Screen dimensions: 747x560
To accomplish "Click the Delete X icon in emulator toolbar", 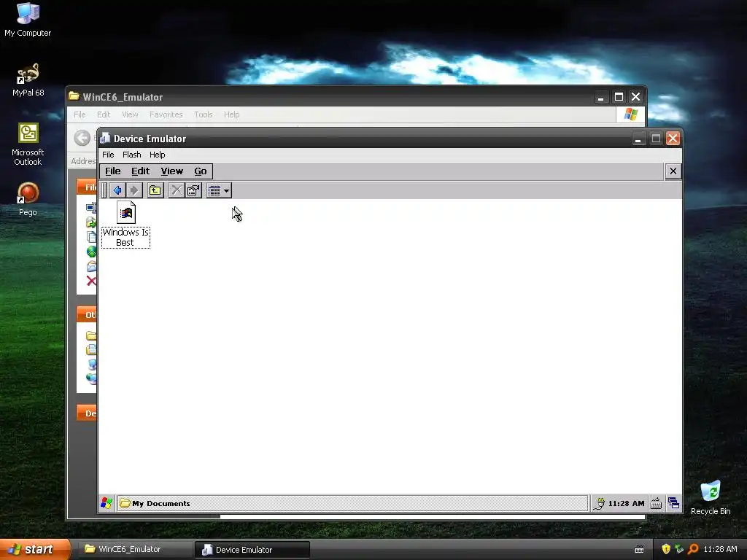I will (177, 190).
